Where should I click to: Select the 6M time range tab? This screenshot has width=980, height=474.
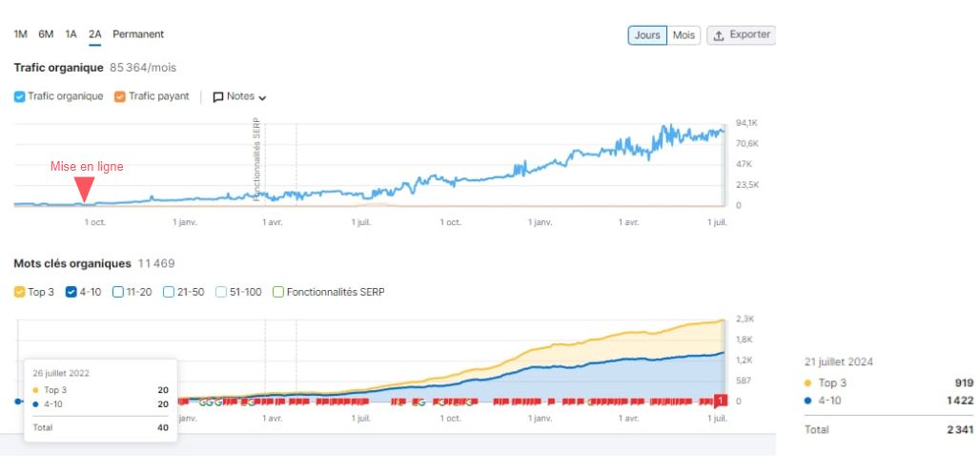[x=46, y=34]
